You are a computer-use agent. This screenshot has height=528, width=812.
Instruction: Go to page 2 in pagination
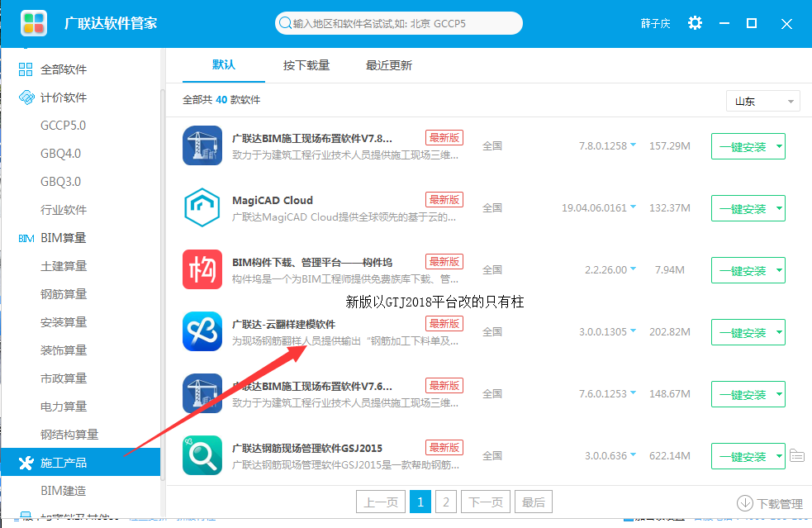click(446, 502)
